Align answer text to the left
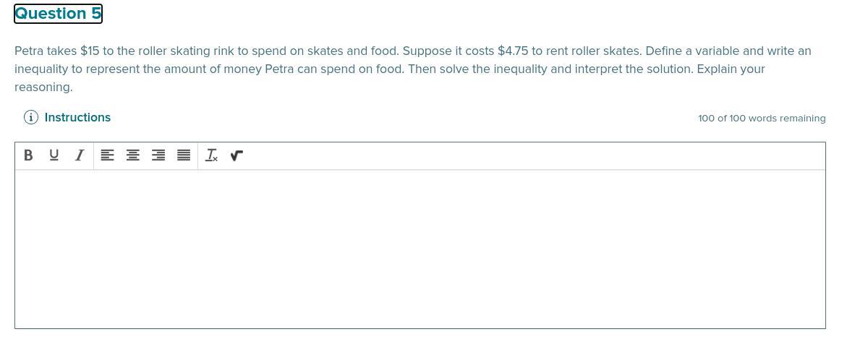The height and width of the screenshot is (342, 868). click(107, 155)
